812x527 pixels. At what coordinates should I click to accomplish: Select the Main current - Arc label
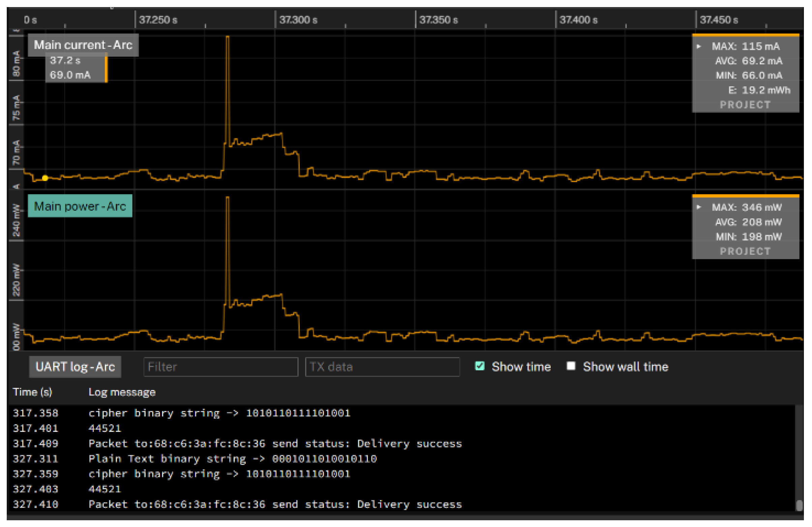tap(83, 45)
